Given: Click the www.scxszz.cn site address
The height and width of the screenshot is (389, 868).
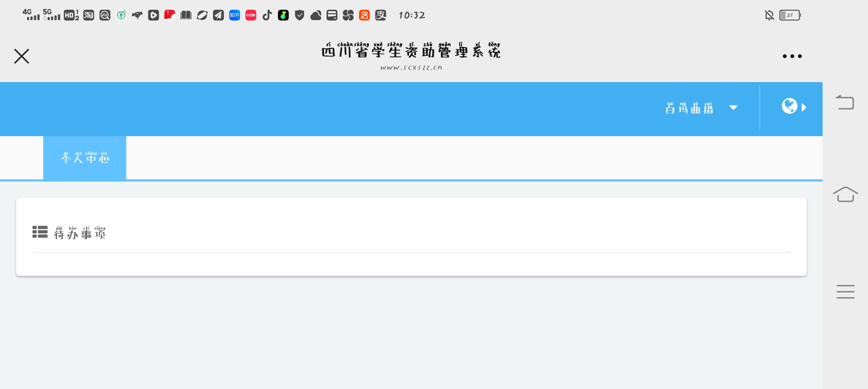Looking at the screenshot, I should click(x=411, y=67).
